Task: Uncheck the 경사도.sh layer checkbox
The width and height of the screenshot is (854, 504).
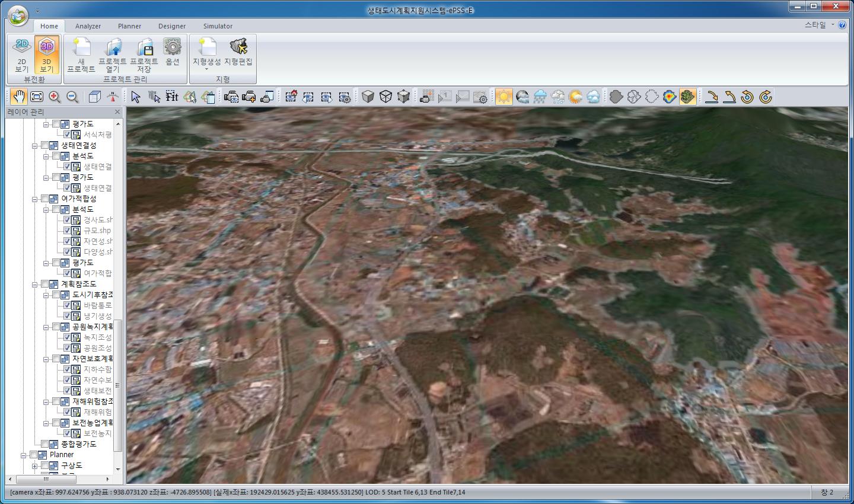Action: click(67, 220)
